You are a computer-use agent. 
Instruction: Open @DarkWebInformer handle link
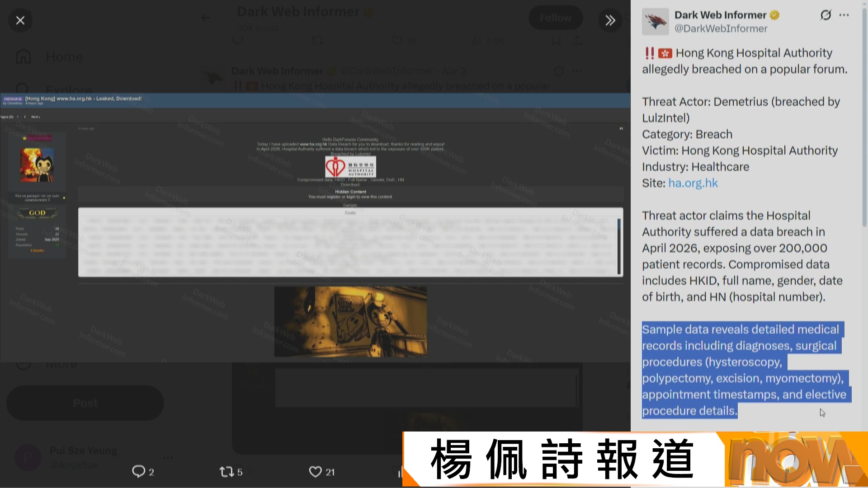[x=721, y=28]
